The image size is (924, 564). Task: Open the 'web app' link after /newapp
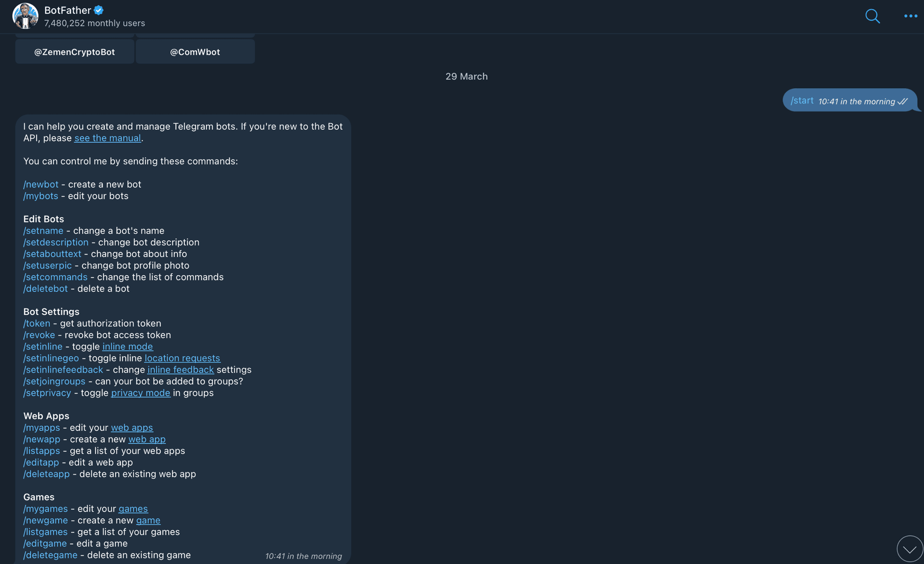[147, 439]
